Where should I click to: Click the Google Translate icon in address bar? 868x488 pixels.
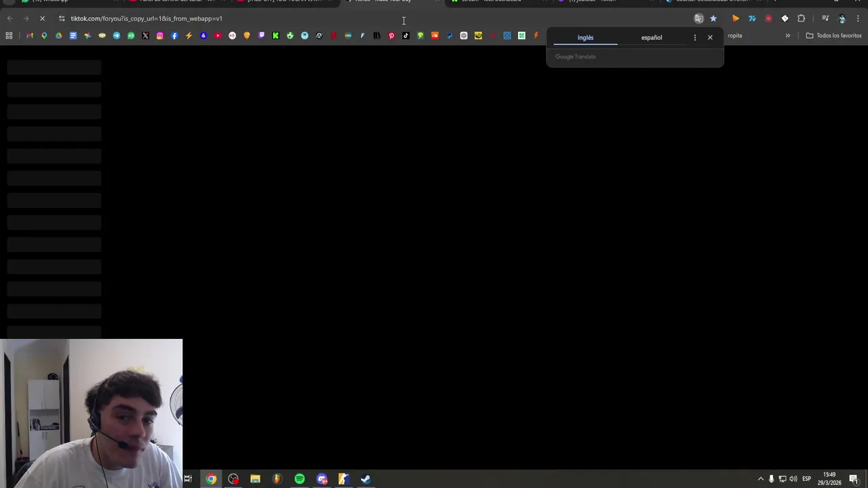[x=698, y=18]
